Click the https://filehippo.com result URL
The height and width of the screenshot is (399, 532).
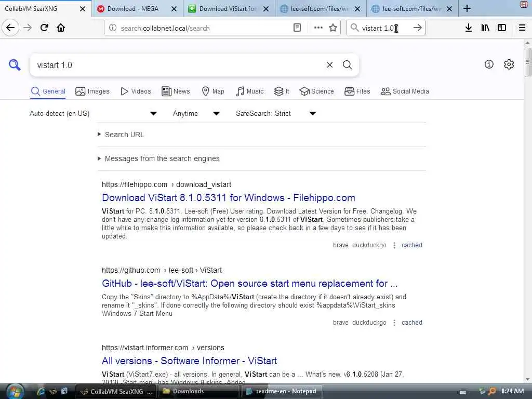click(166, 184)
